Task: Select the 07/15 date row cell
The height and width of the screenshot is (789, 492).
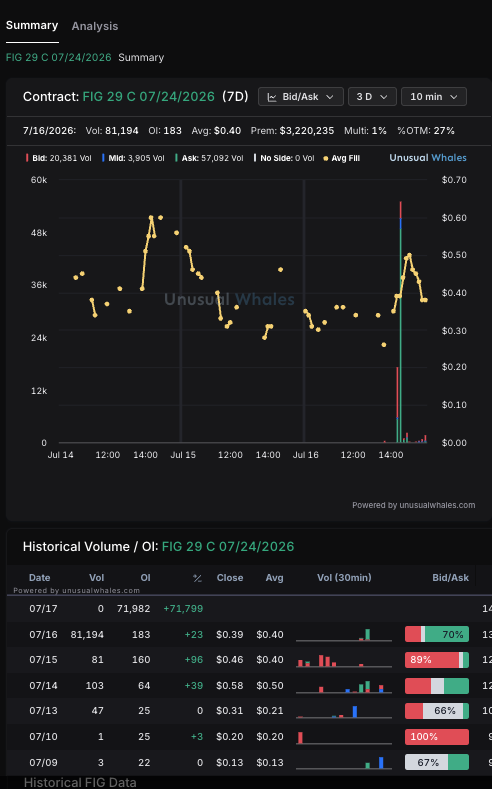Action: click(43, 660)
